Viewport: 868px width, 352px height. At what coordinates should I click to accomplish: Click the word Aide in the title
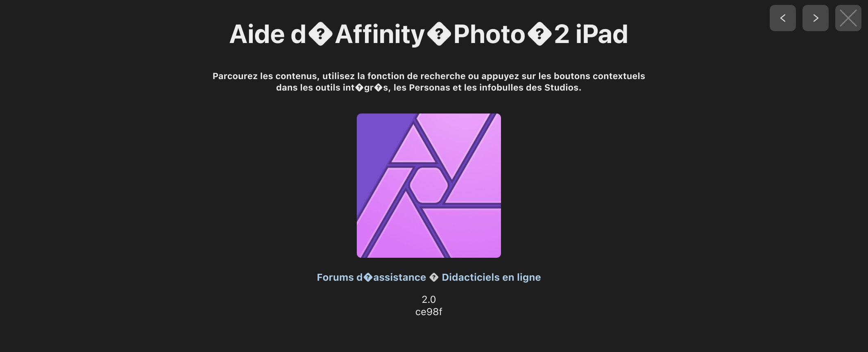click(x=257, y=34)
